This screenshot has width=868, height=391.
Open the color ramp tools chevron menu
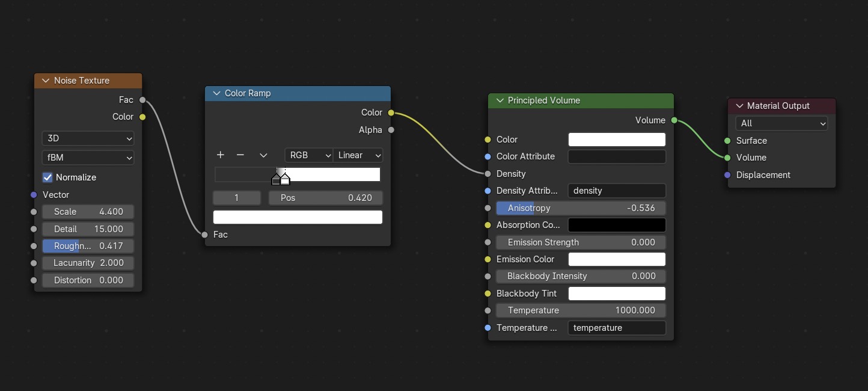pyautogui.click(x=263, y=155)
